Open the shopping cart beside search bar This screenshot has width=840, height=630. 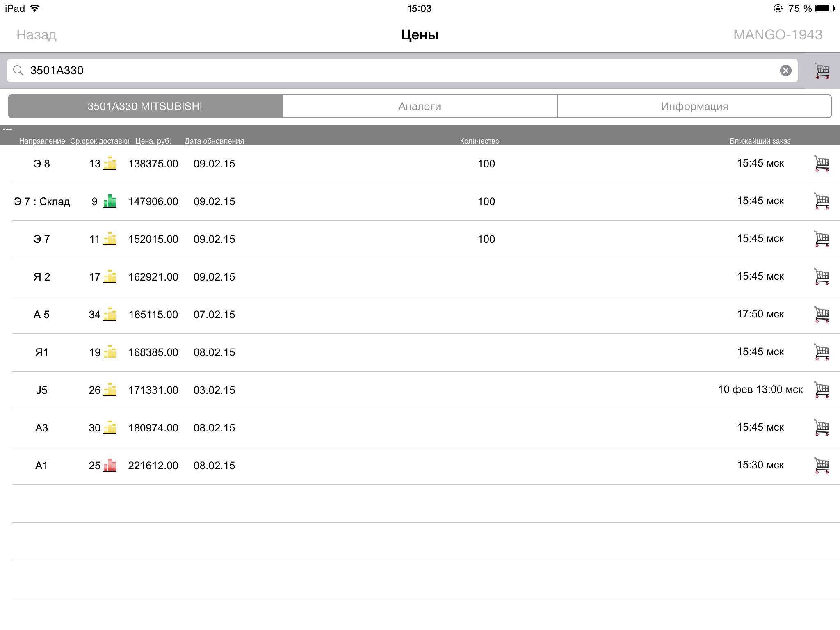click(822, 71)
